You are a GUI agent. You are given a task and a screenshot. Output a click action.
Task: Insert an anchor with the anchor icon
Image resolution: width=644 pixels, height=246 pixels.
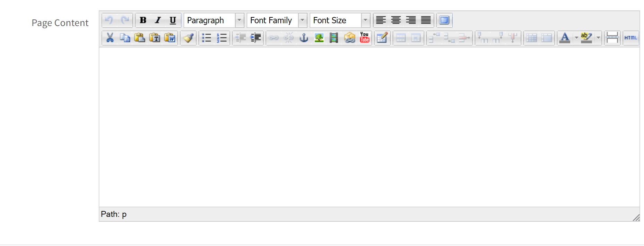tap(304, 38)
